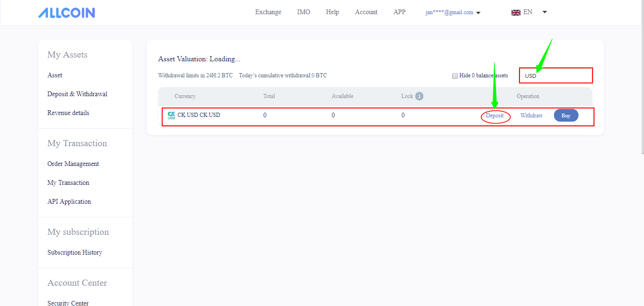644x306 pixels.
Task: Click the page vertical scrollbar
Action: tap(642, 77)
